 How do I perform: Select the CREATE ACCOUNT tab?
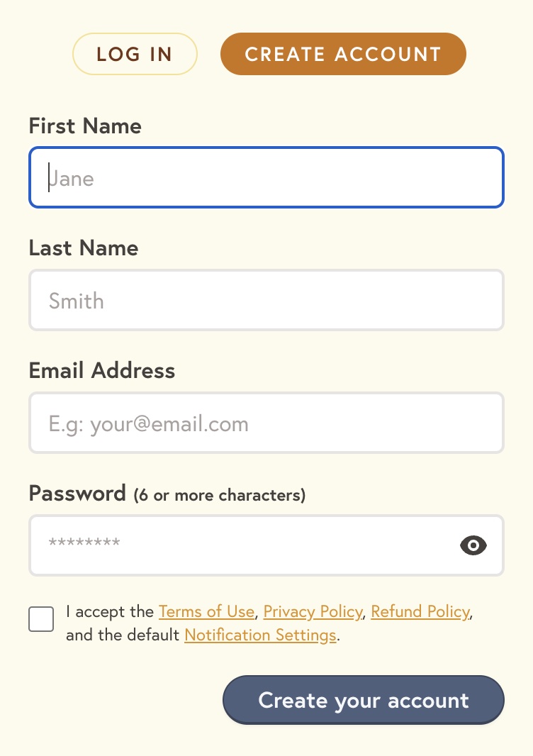[343, 54]
